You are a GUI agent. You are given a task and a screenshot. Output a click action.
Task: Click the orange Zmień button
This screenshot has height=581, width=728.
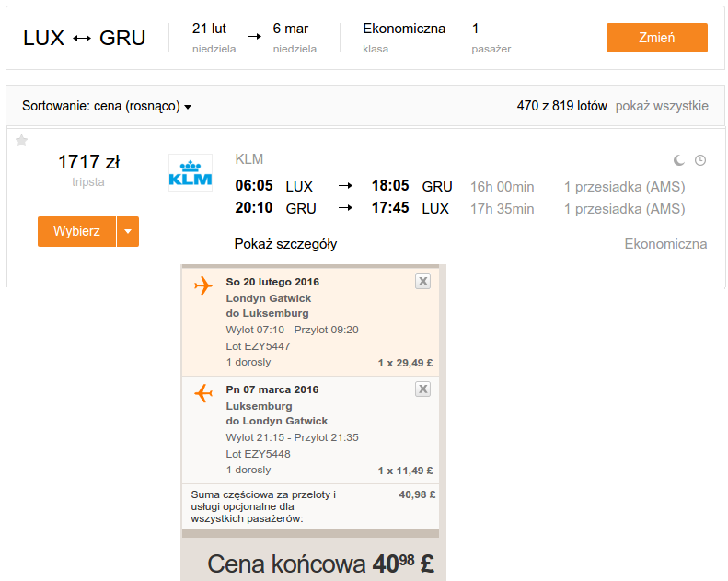[656, 38]
